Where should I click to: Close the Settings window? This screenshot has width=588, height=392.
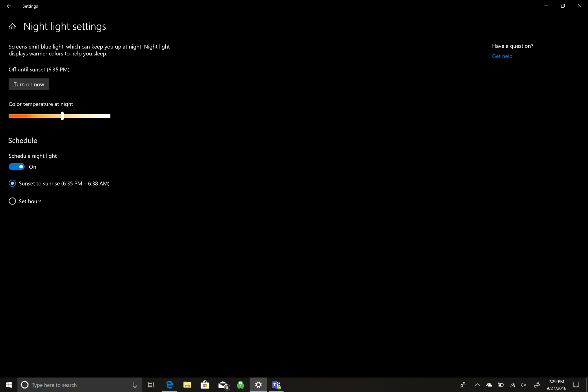click(x=579, y=6)
